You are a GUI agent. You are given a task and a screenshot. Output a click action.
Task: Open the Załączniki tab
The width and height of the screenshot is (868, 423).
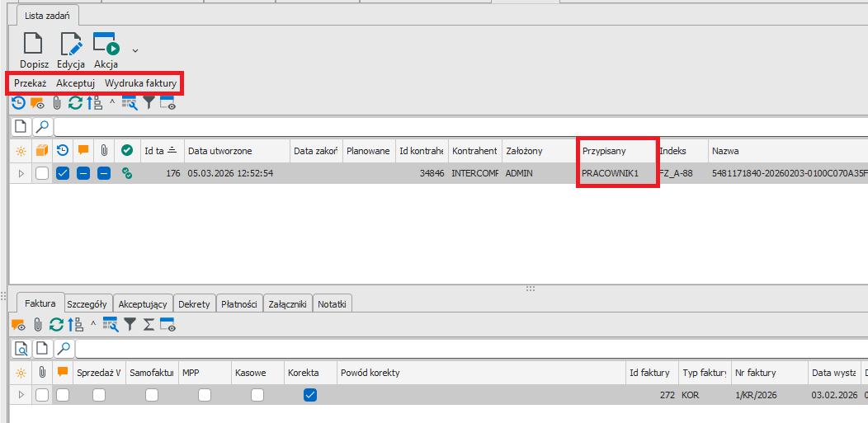pyautogui.click(x=288, y=304)
